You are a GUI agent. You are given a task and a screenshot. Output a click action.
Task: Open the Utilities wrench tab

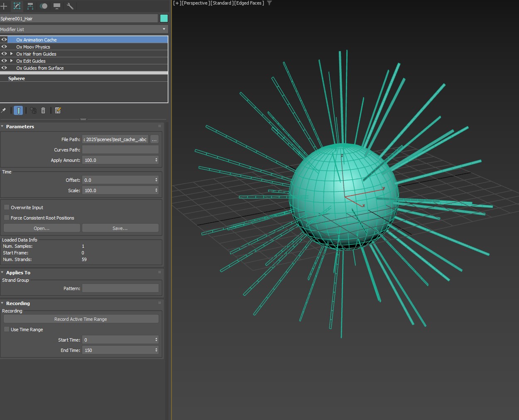pos(70,6)
